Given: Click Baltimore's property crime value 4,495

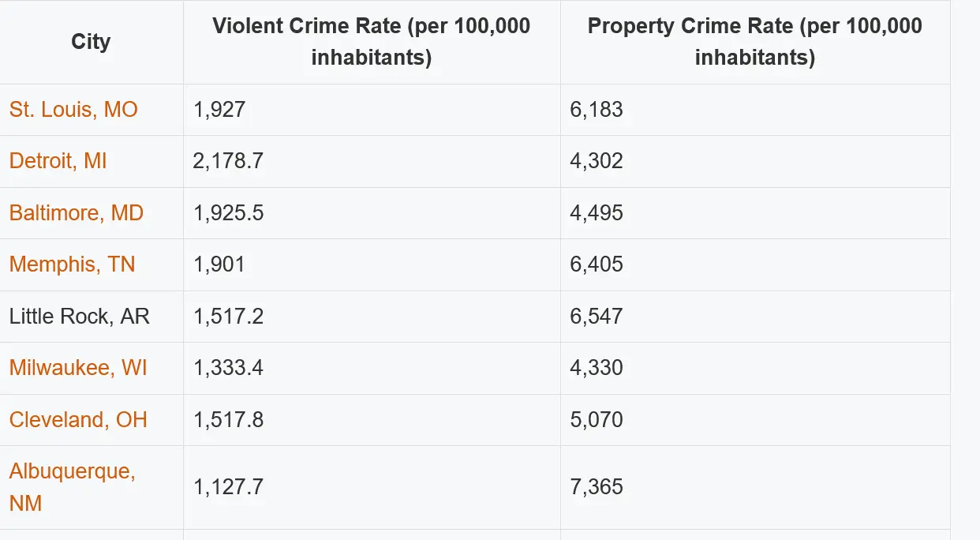Looking at the screenshot, I should click(x=597, y=213).
